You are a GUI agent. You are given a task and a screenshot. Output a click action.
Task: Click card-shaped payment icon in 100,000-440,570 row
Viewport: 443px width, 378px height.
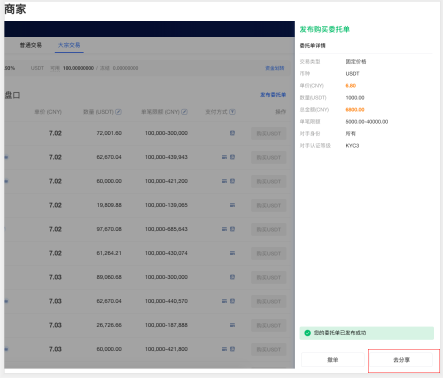(224, 301)
